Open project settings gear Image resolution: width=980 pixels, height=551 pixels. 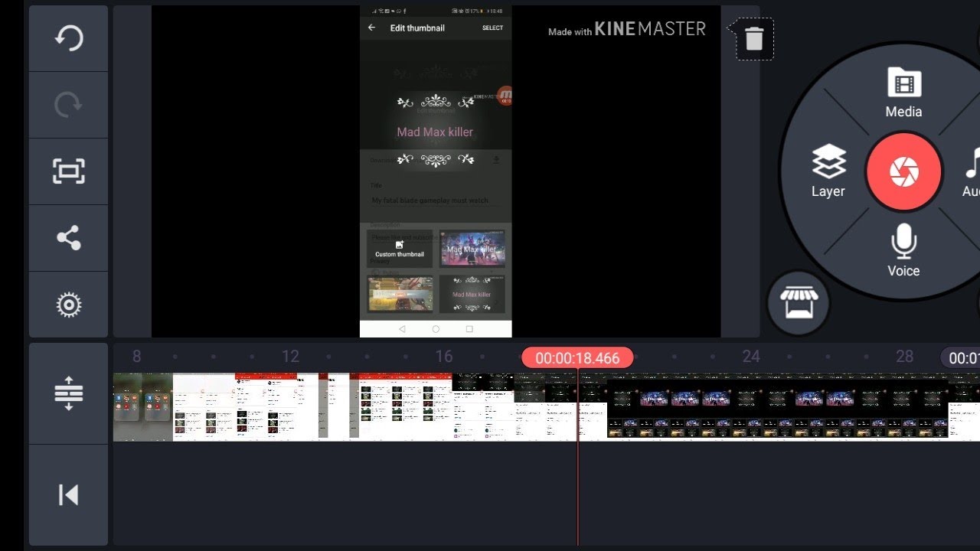pos(68,305)
